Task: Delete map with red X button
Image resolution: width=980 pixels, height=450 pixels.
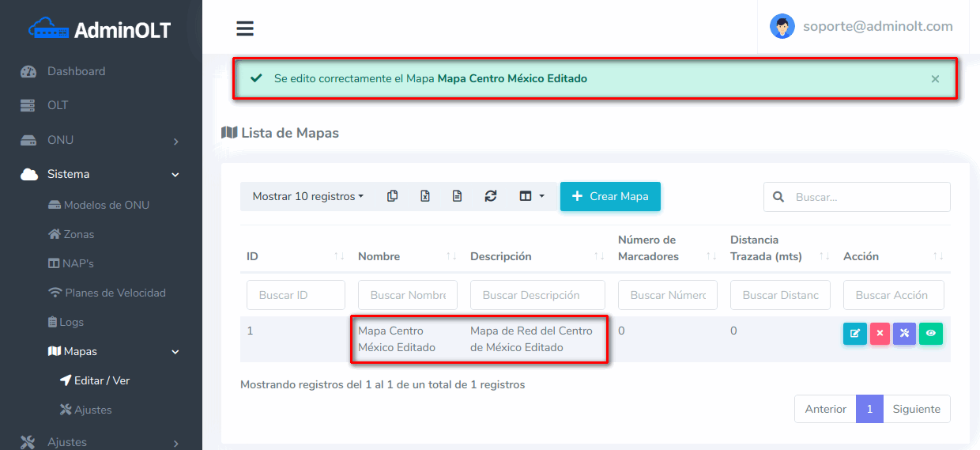Action: point(880,334)
